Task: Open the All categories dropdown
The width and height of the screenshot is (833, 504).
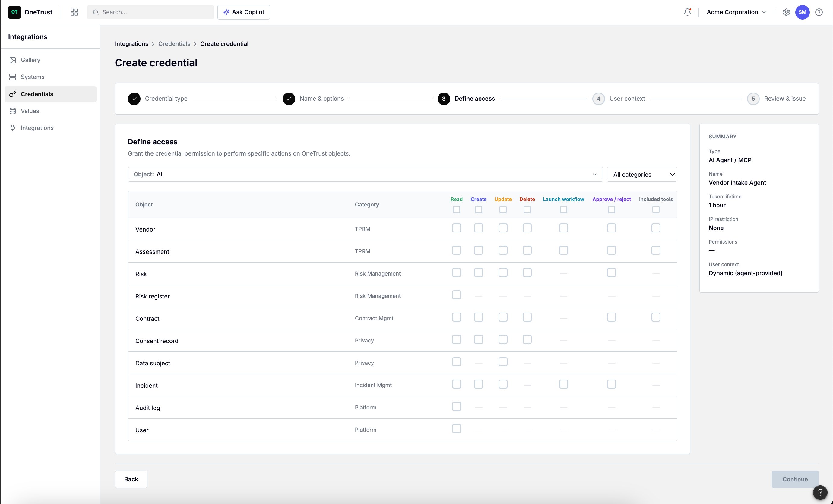Action: point(642,174)
